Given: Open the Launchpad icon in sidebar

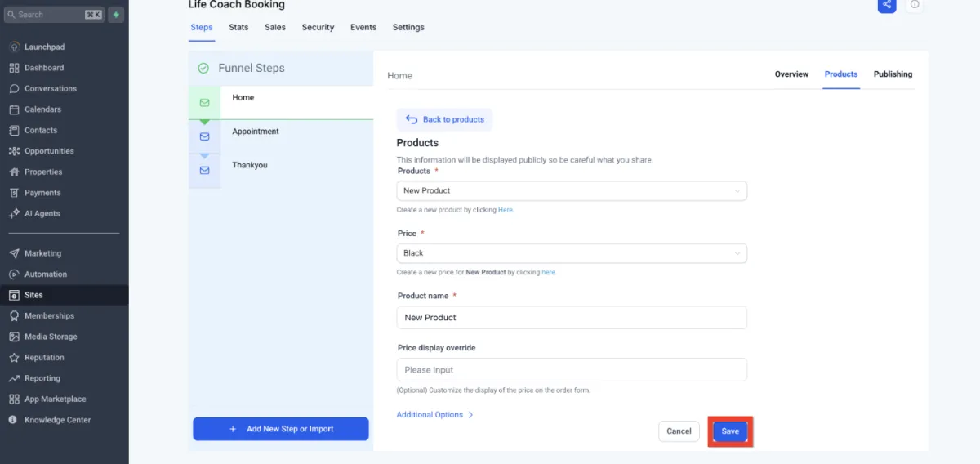Looking at the screenshot, I should (14, 47).
